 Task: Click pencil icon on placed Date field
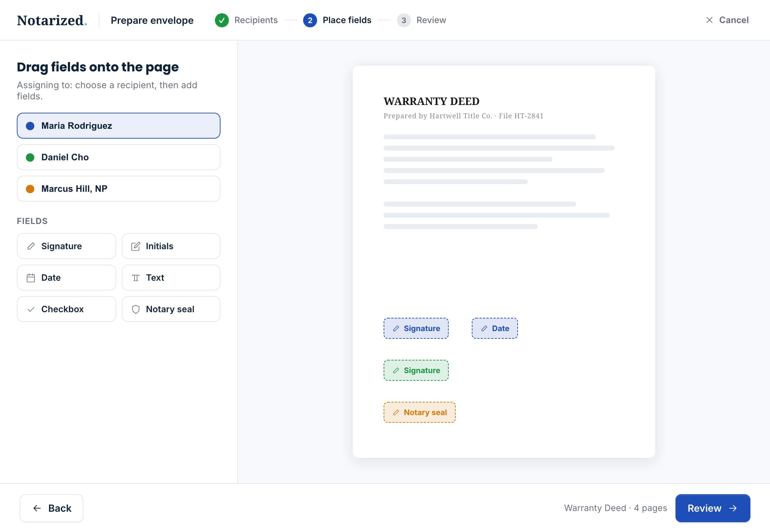click(x=484, y=328)
